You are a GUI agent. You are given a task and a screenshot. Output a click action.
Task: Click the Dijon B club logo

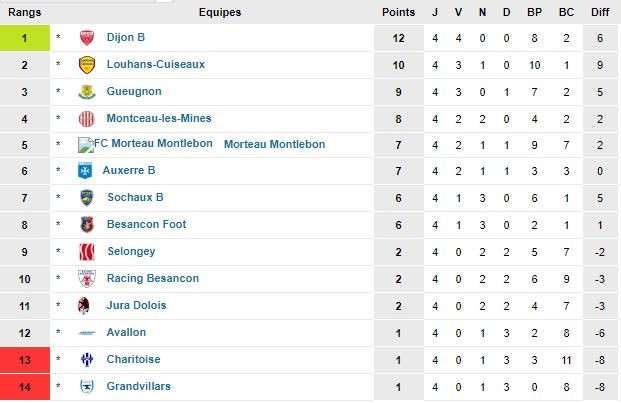[x=87, y=38]
